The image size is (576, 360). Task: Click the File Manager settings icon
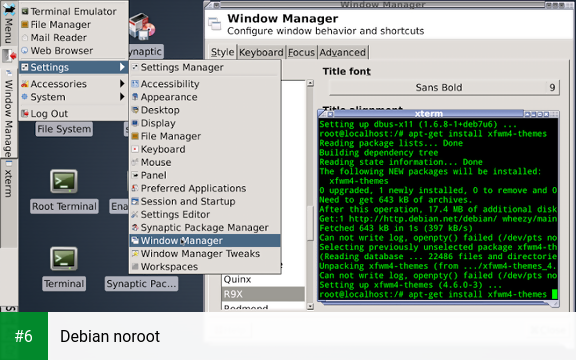[x=135, y=136]
